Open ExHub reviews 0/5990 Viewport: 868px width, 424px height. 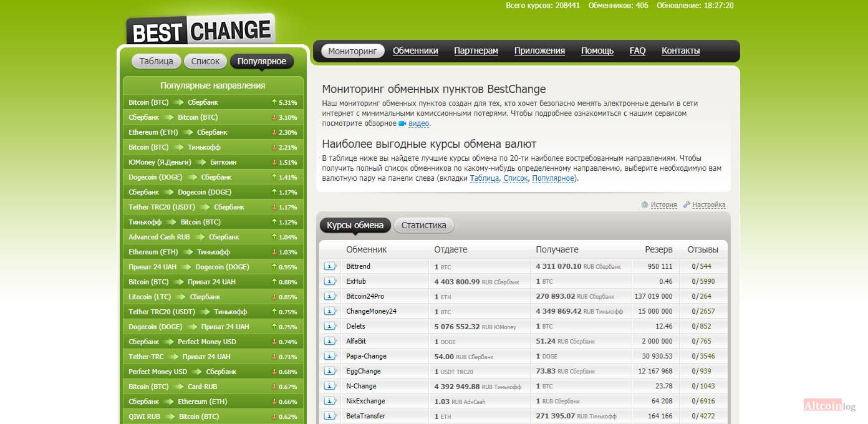[x=703, y=281]
